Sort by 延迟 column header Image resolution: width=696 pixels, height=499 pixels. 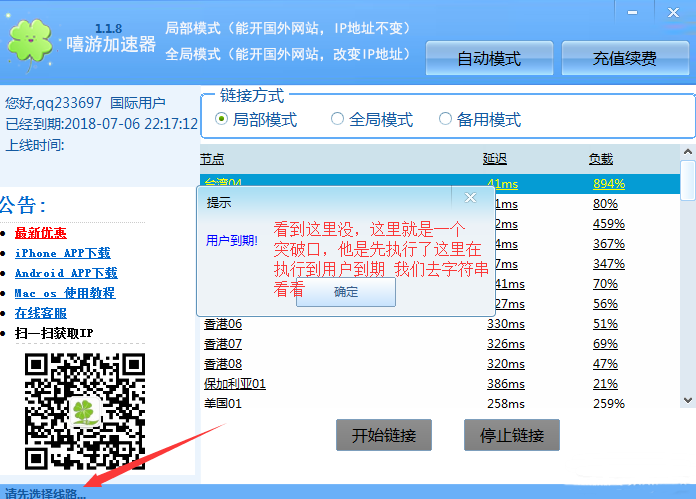[495, 158]
